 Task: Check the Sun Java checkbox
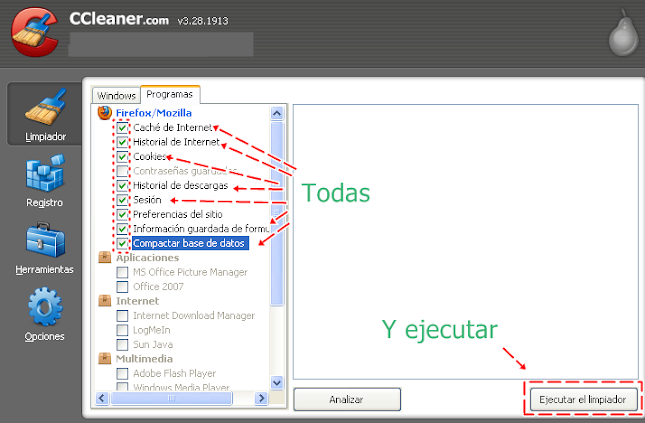coord(122,344)
